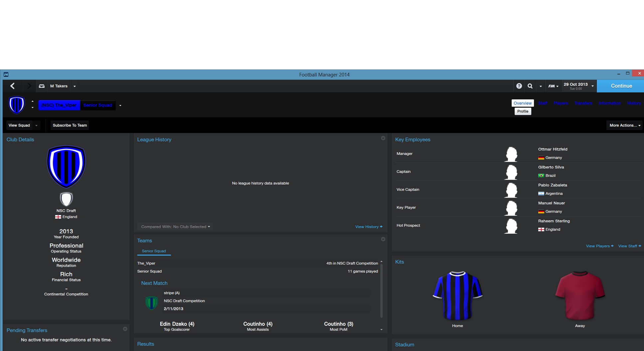
Task: Select the Senior Squad tab in Teams
Action: pyautogui.click(x=154, y=251)
